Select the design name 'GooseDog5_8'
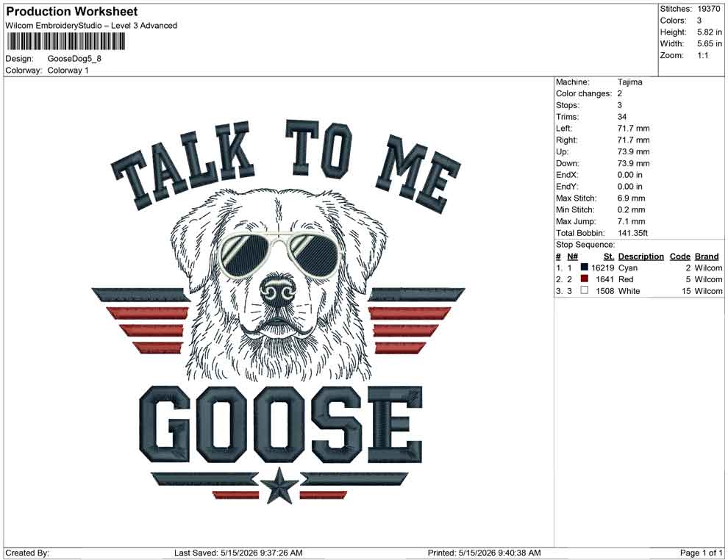728x560 pixels. [74, 59]
